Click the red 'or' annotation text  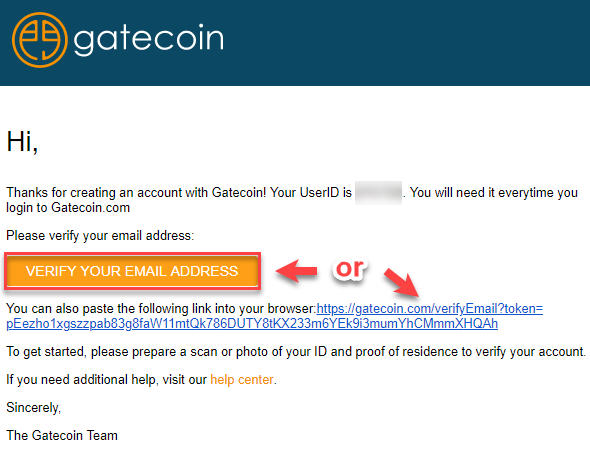pyautogui.click(x=350, y=269)
